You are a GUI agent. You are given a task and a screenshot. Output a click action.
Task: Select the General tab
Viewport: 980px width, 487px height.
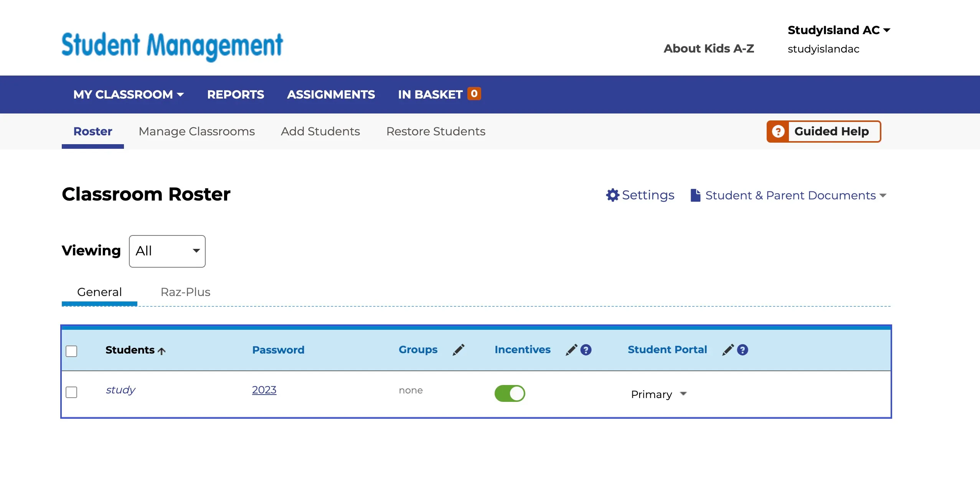[99, 292]
